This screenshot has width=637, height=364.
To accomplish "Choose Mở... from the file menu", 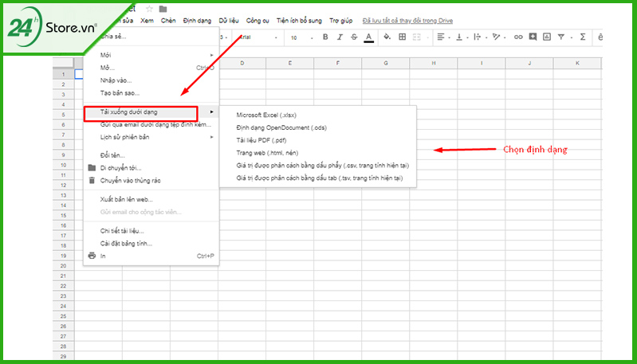I will tap(151, 68).
